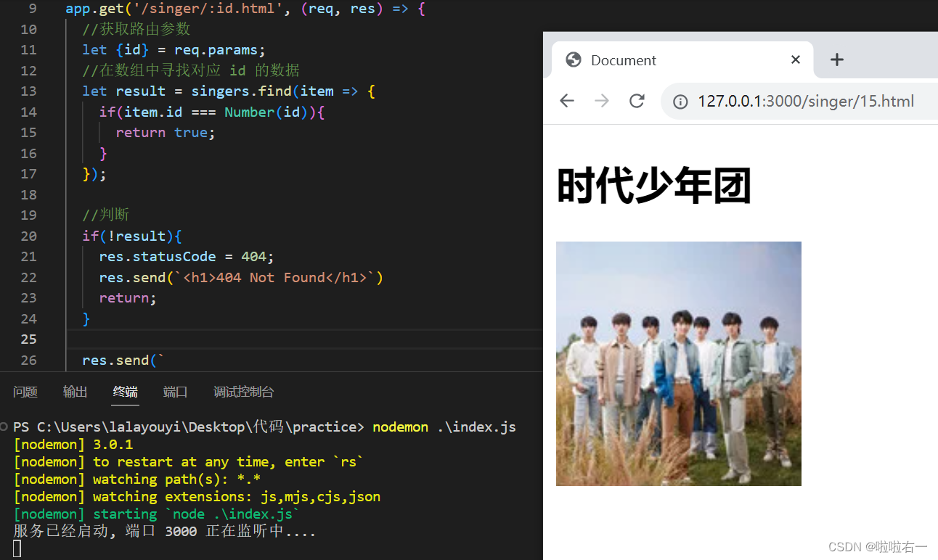The image size is (938, 560).
Task: Switch to the 调试控制台 panel tab
Action: [243, 392]
